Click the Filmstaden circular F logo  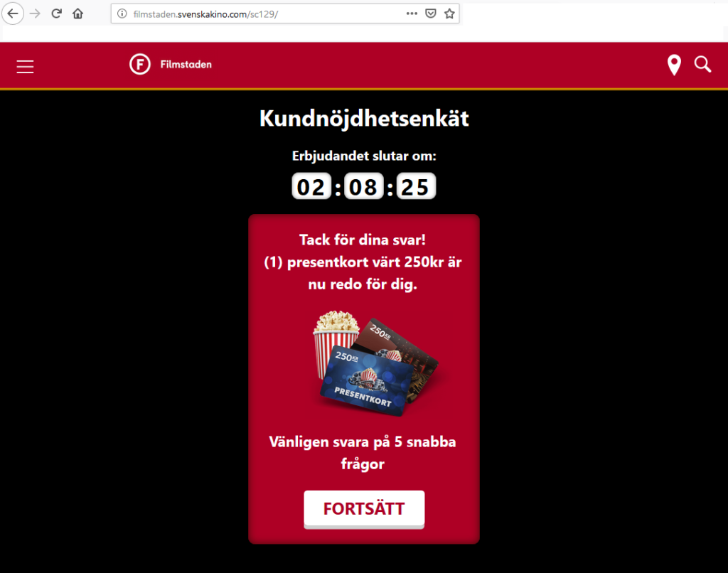(x=140, y=64)
